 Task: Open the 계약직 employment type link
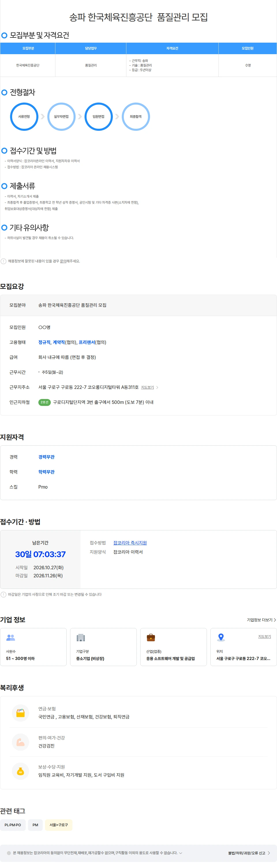coord(59,342)
